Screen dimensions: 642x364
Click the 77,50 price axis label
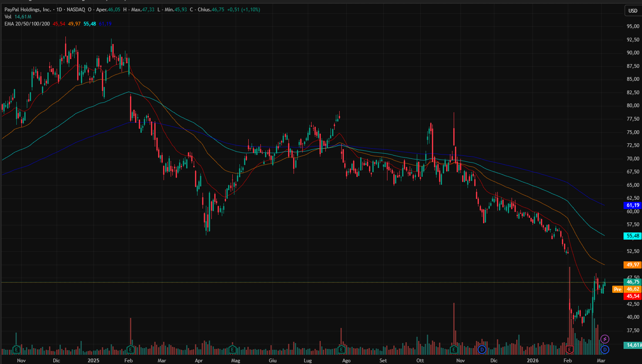[x=633, y=119]
